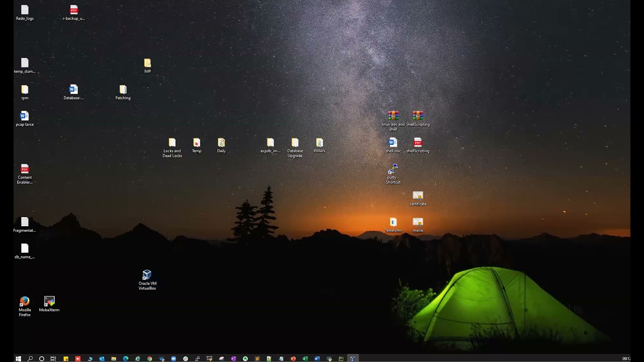644x362 pixels.
Task: Open Sublime Text from taskbar
Action: [257, 358]
